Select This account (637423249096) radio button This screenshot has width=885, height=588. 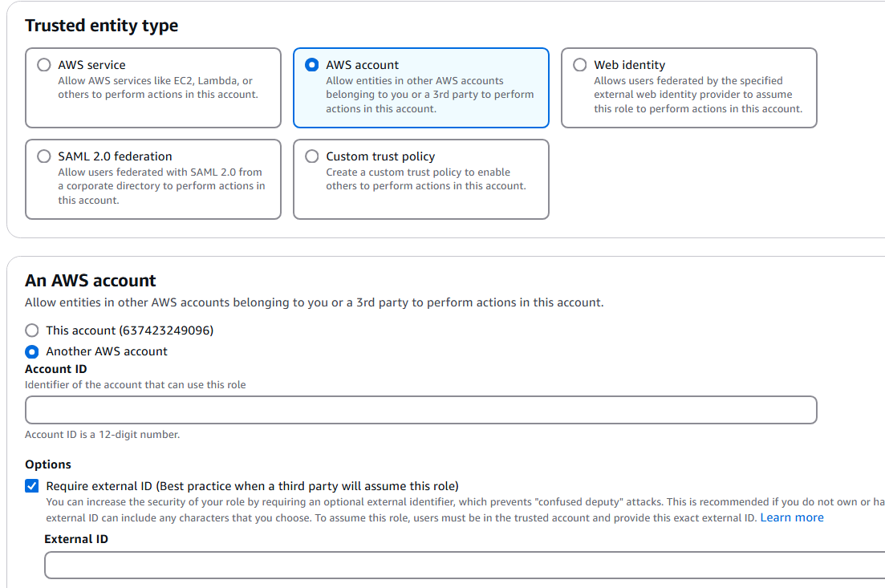(31, 330)
